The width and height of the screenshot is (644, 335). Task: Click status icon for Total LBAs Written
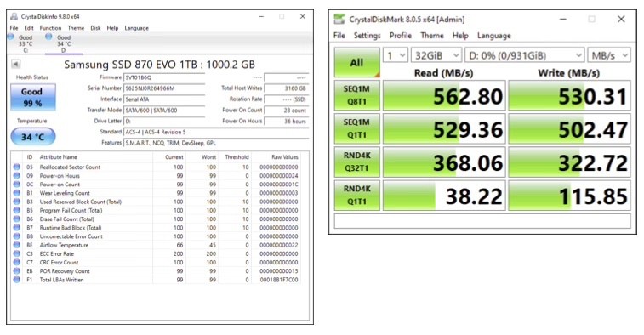click(16, 279)
